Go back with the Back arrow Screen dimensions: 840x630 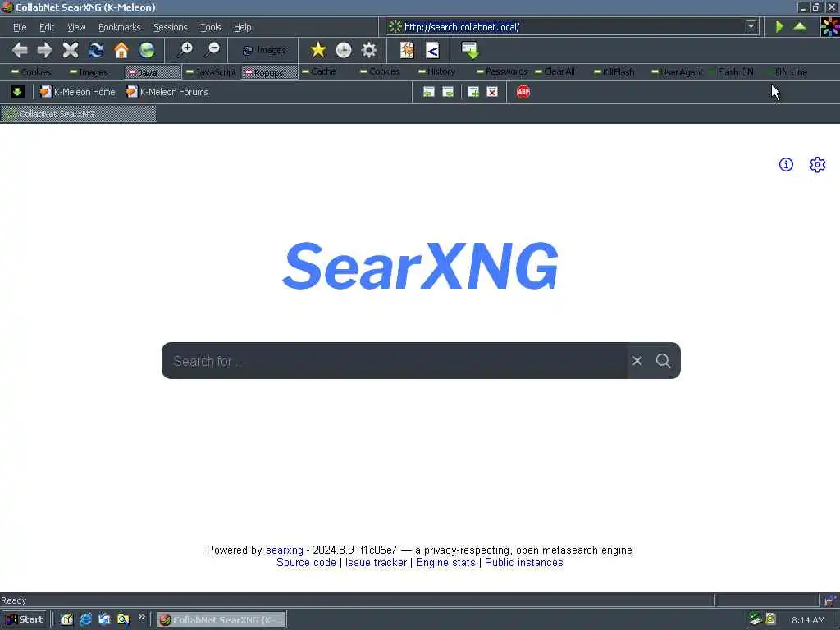pos(20,50)
